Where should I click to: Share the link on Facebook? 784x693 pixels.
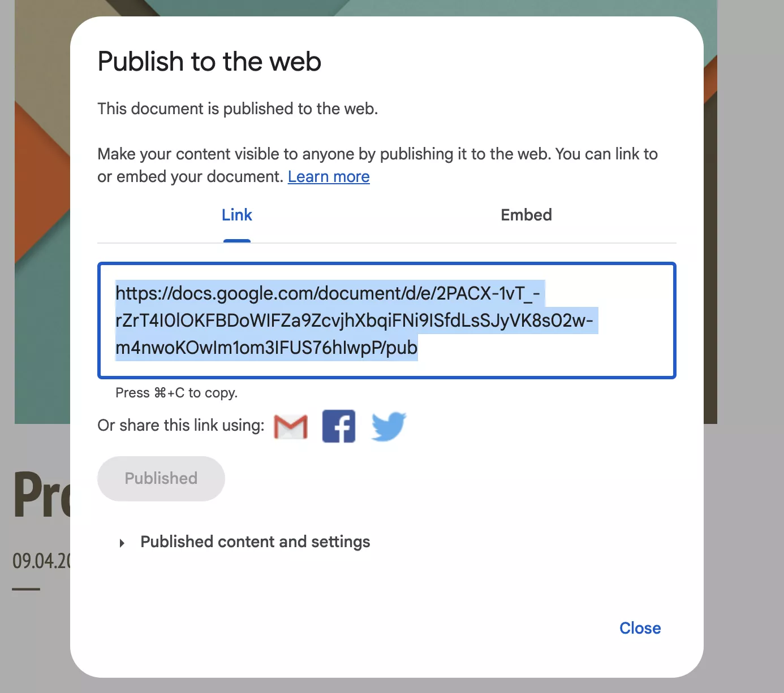[x=339, y=426]
